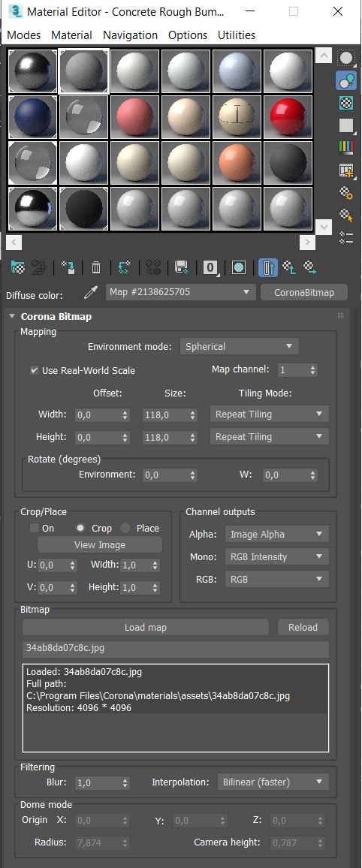
Task: Open the Environment mode Spherical dropdown
Action: click(x=239, y=347)
